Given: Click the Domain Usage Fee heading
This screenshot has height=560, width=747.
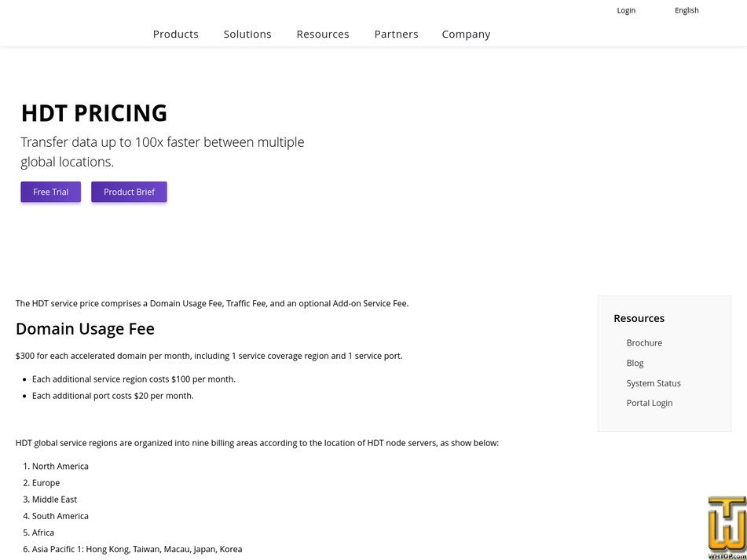Looking at the screenshot, I should [x=85, y=329].
